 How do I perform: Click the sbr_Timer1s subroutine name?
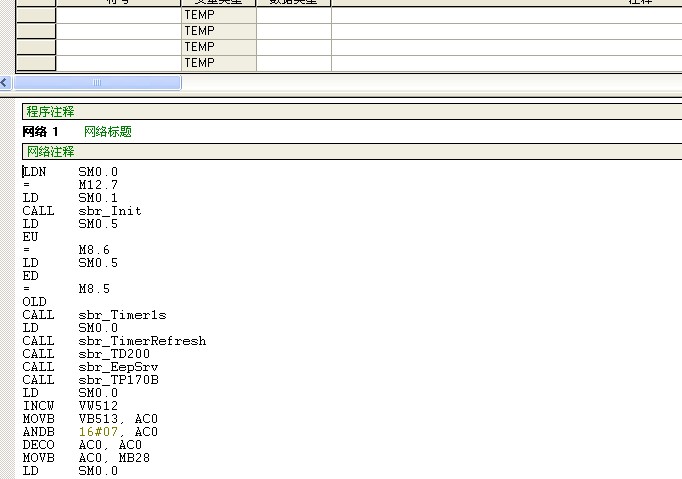tap(115, 315)
